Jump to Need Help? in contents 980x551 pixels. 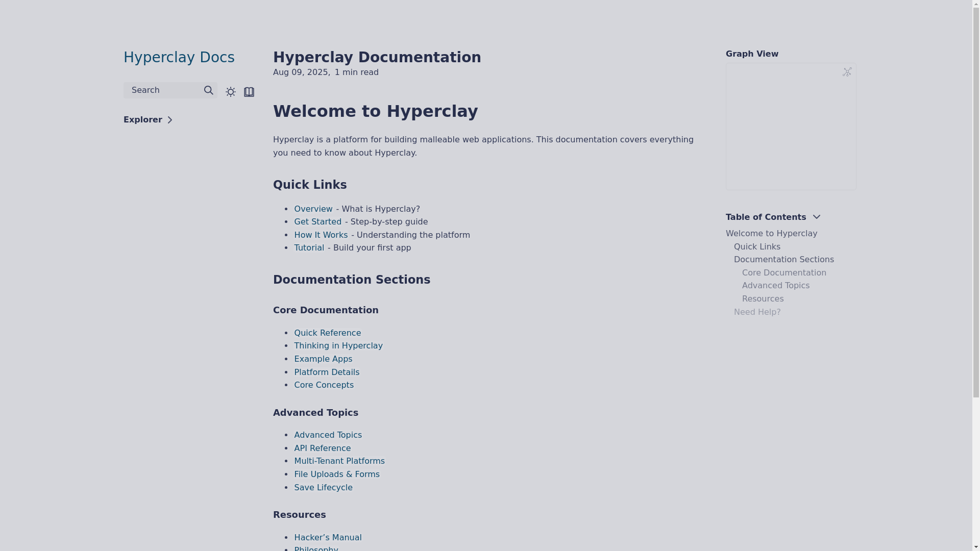(x=757, y=312)
